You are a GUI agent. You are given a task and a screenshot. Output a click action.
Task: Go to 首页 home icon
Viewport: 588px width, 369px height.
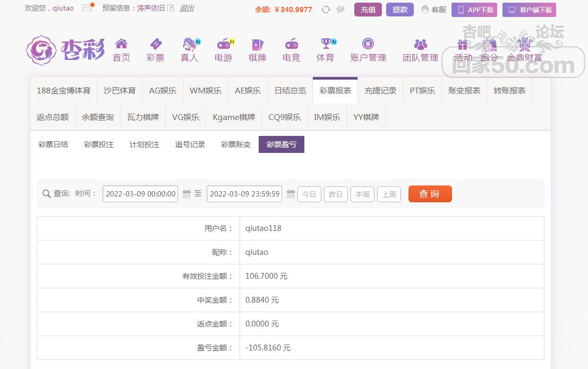point(121,44)
